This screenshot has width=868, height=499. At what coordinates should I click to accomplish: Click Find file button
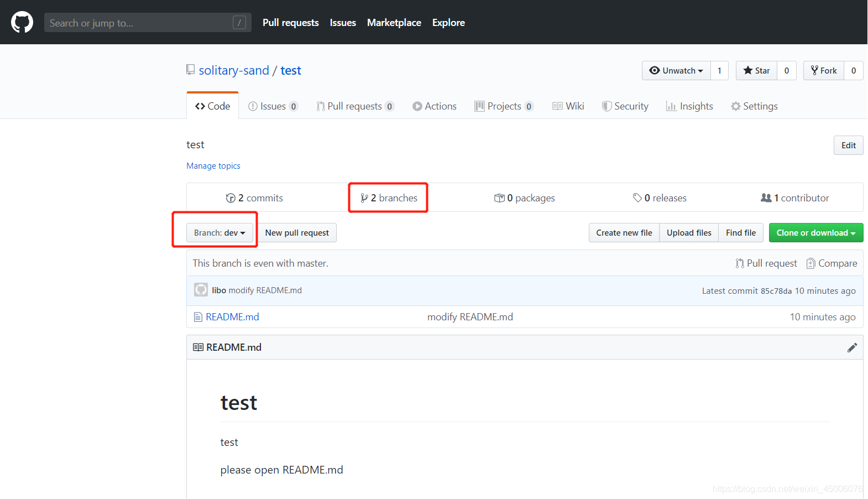pyautogui.click(x=741, y=233)
